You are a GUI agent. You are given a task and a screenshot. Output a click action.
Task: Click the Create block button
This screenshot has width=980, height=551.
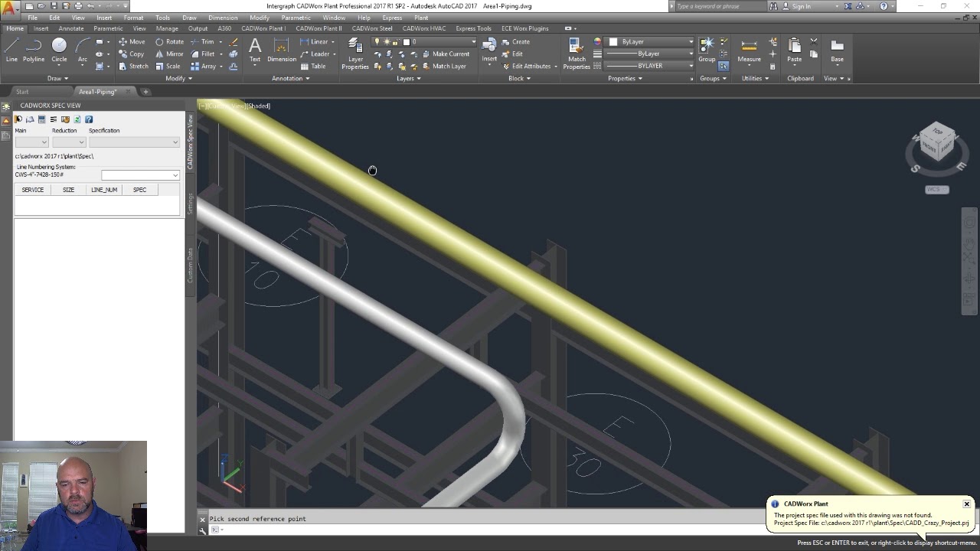click(516, 42)
